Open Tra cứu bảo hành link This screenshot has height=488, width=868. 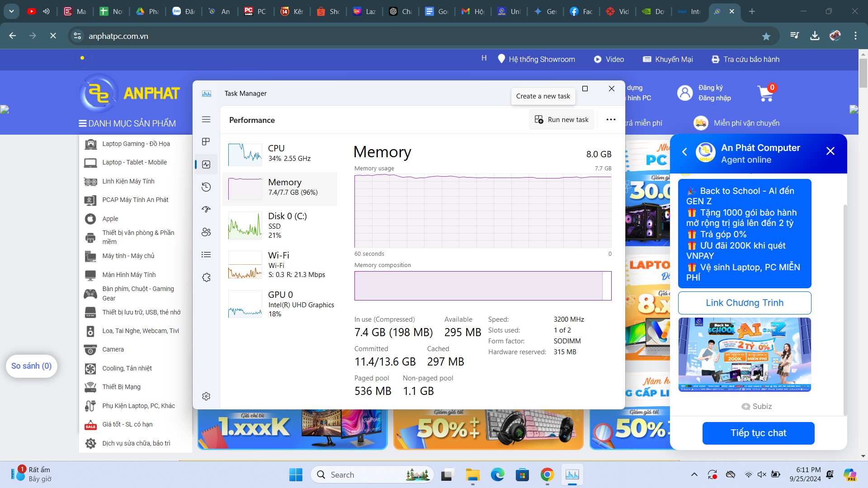(745, 59)
